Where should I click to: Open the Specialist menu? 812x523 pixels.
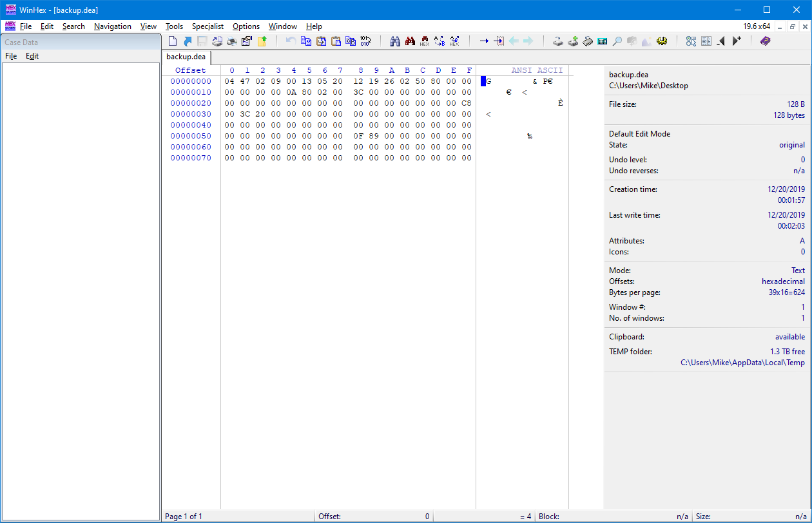click(x=208, y=26)
